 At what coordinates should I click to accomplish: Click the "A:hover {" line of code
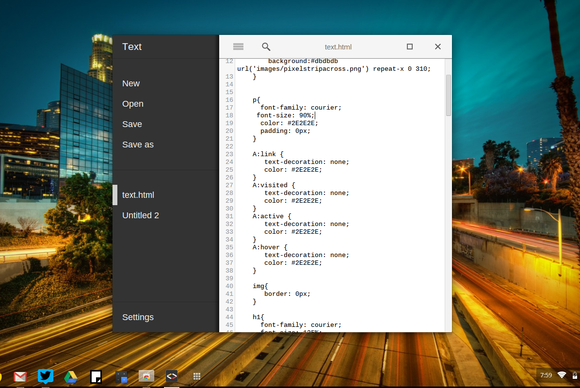click(270, 247)
